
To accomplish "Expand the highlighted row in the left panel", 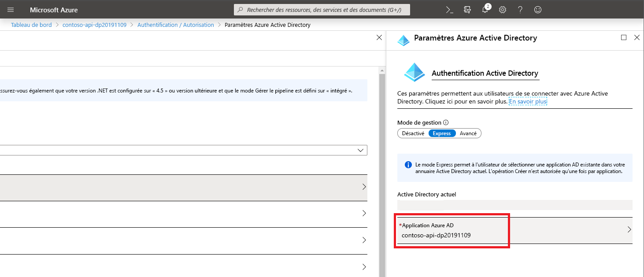I will point(364,187).
